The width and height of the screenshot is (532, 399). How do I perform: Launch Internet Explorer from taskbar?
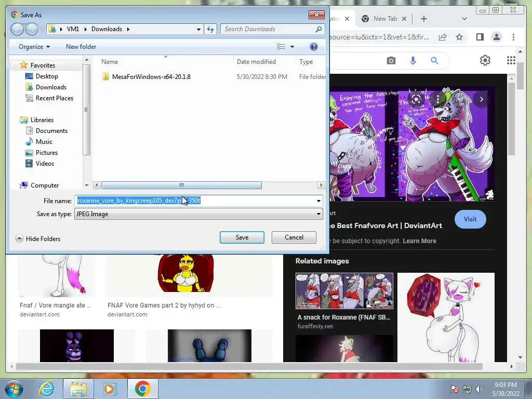tap(46, 389)
